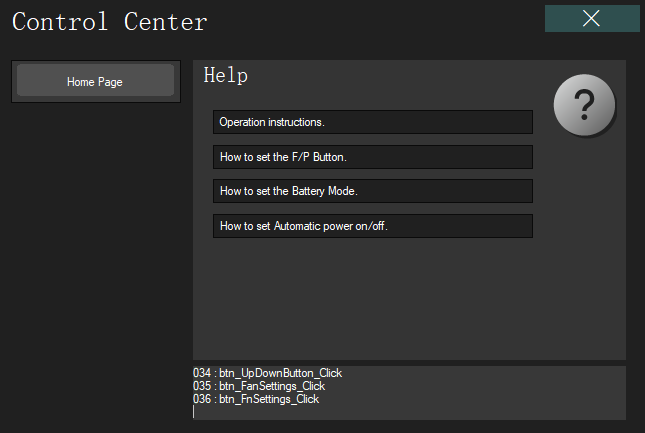Viewport: 645px width, 433px height.
Task: Click empty area below the help topics
Action: pyautogui.click(x=400, y=300)
